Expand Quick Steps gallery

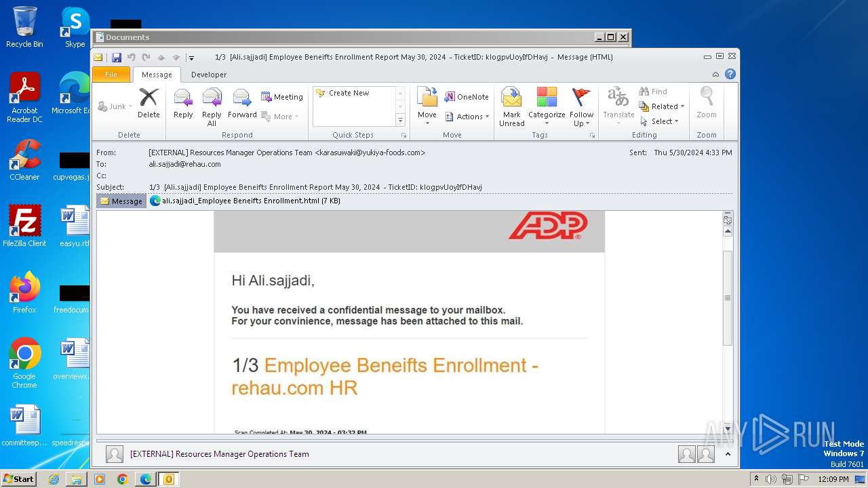[x=400, y=121]
